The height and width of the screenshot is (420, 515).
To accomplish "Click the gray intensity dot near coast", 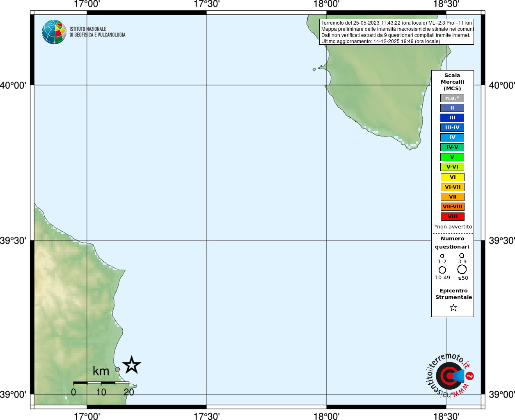I will click(117, 370).
